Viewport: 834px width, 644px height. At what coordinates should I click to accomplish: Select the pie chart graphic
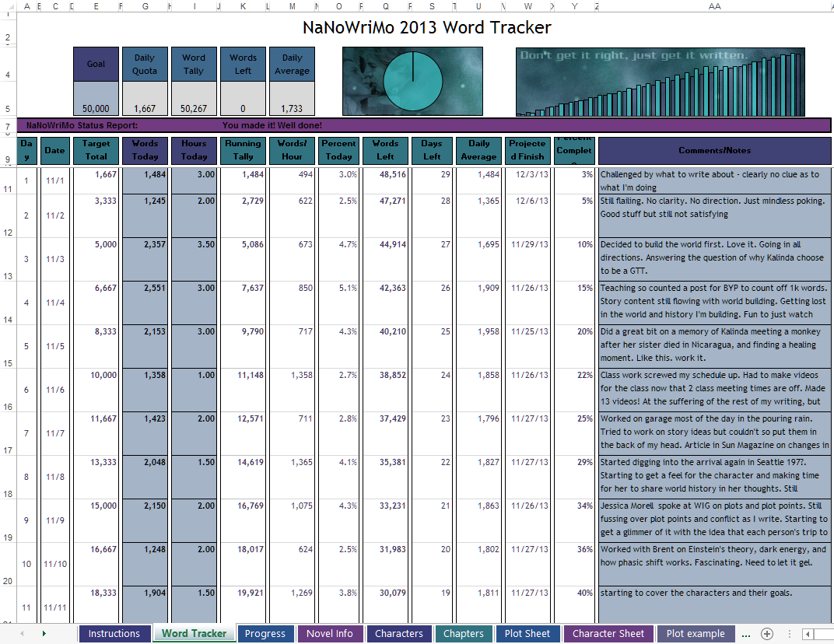coord(412,80)
